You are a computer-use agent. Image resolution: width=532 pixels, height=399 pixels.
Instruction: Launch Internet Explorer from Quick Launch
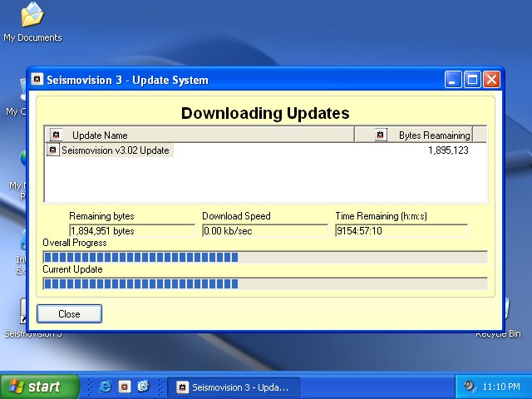click(x=105, y=387)
